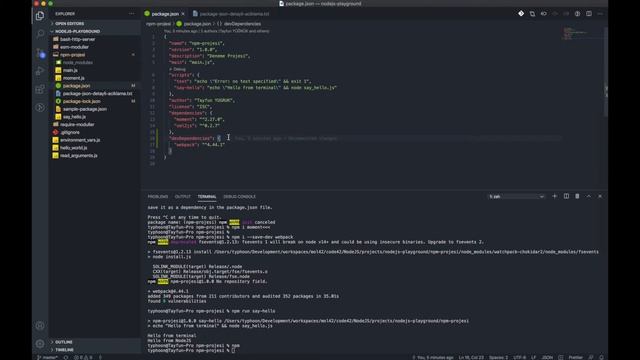The image size is (640, 360).
Task: Click the diamond git icon in the editor toolbar
Action: [x=521, y=13]
